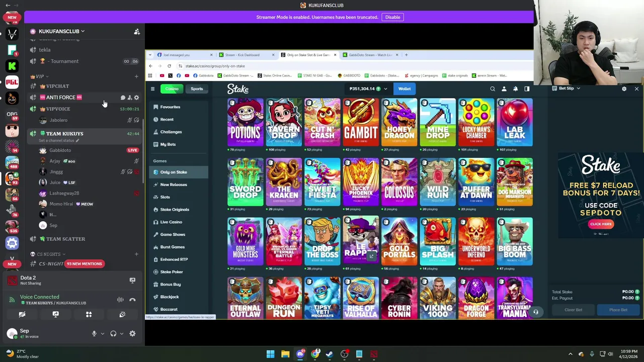Disconnect from voice with the hang-up icon
This screenshot has height=362, width=644.
click(132, 300)
